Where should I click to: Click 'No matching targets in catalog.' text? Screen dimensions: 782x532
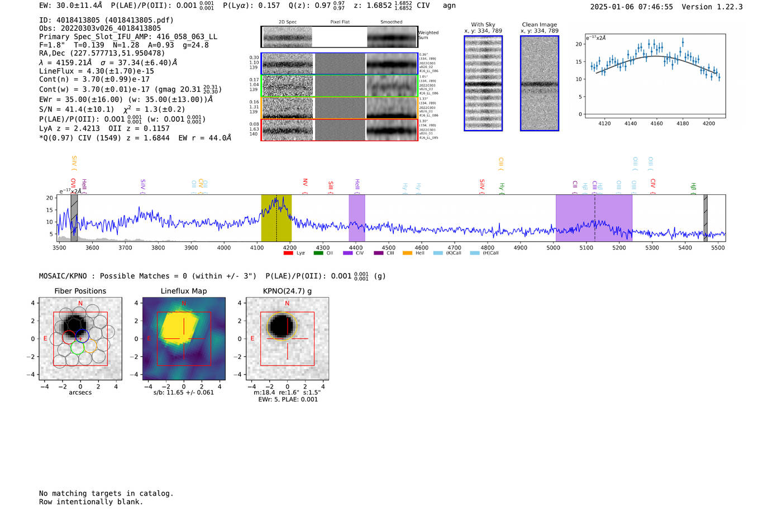pos(106,493)
